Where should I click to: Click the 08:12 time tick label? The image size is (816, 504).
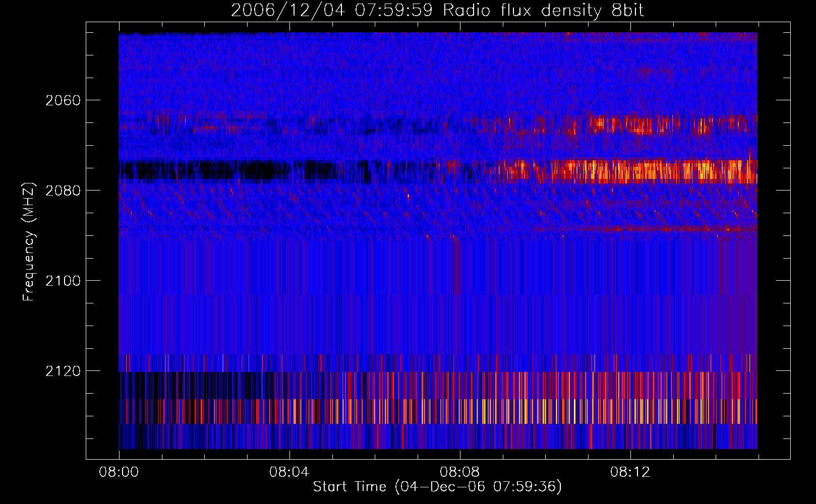point(630,472)
